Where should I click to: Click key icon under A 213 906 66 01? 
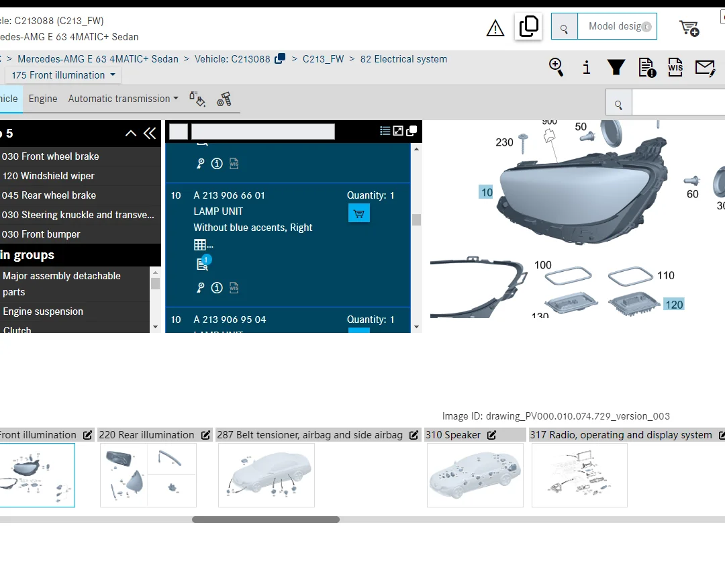[x=200, y=288]
